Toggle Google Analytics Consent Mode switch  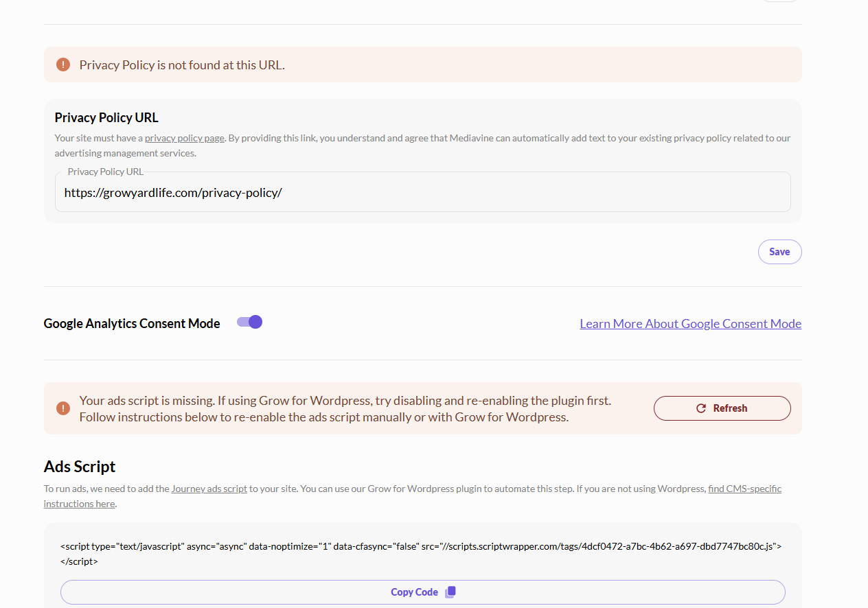pyautogui.click(x=250, y=323)
